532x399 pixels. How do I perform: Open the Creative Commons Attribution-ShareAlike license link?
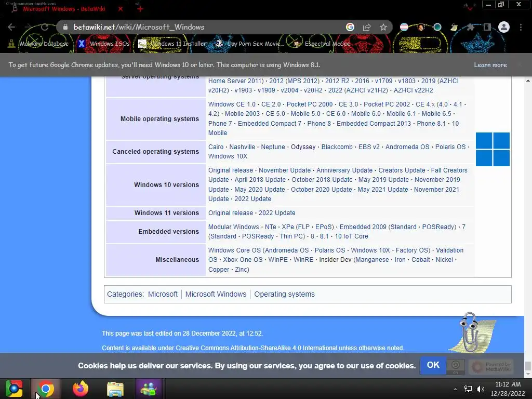coord(238,348)
